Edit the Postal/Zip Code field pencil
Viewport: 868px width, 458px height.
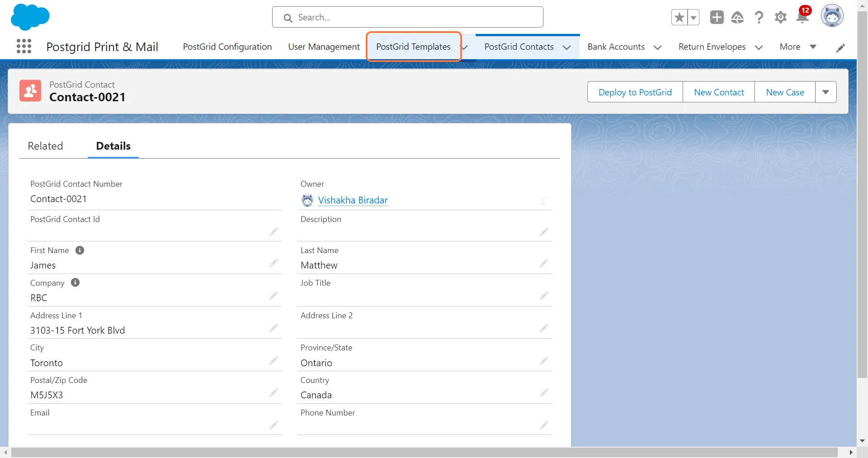(274, 393)
